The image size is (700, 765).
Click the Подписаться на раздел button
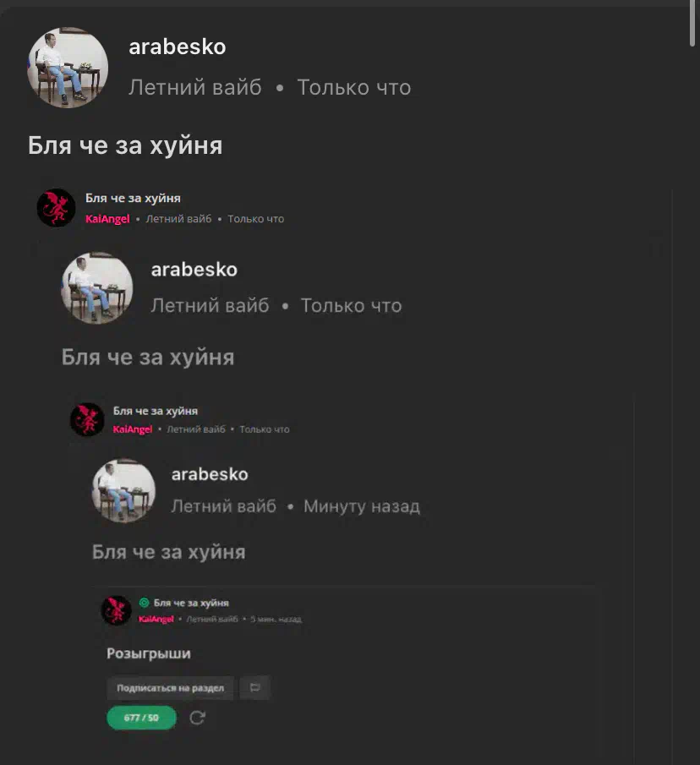[x=170, y=688]
